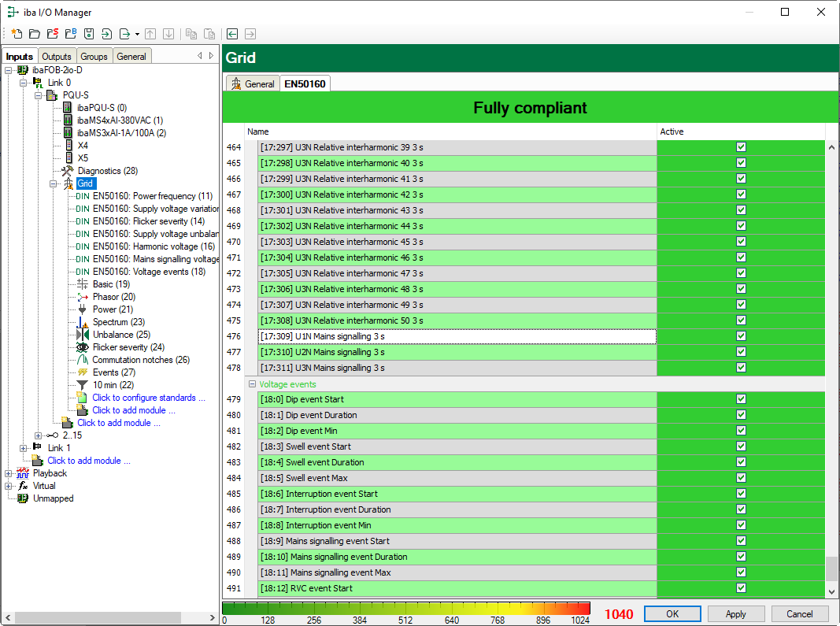
Task: Click the signal list scrollbar down arrow
Action: [832, 591]
